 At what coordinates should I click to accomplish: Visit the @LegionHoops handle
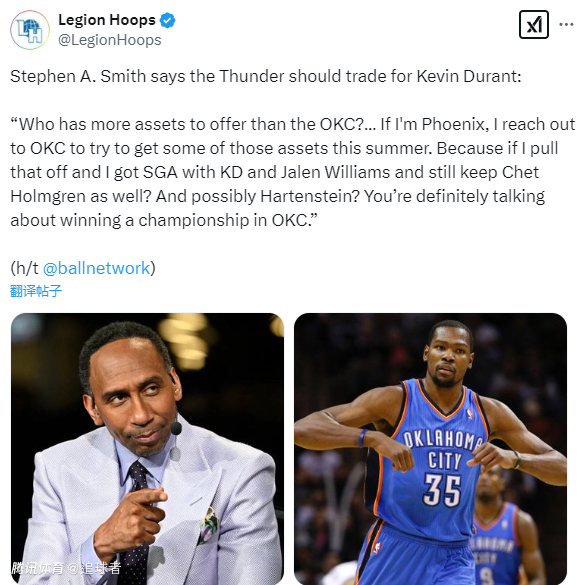tap(110, 40)
